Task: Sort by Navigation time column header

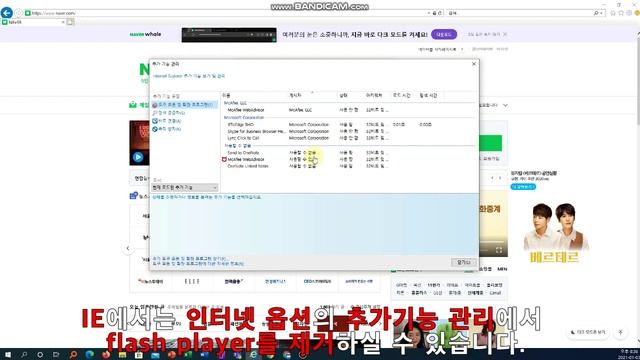Action: point(430,95)
